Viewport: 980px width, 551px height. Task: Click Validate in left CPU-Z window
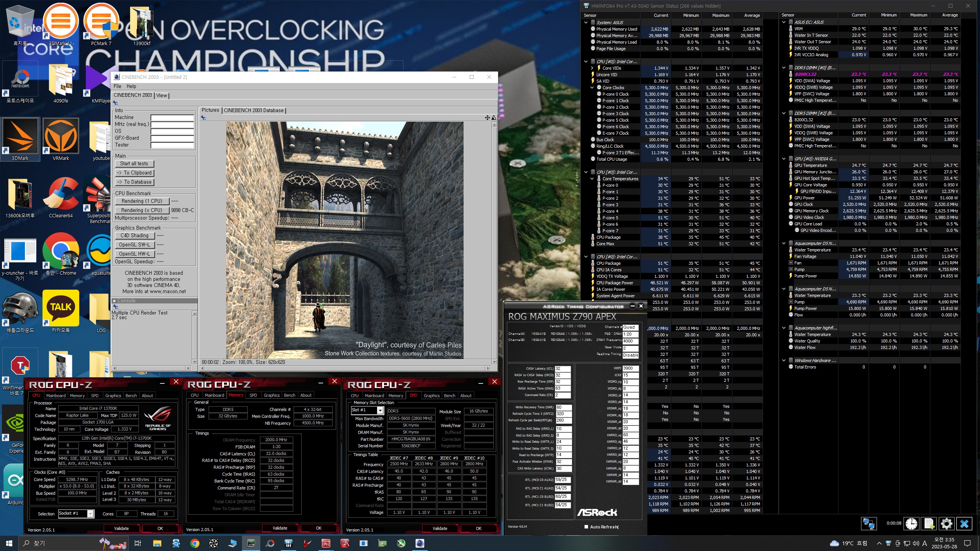point(121,528)
